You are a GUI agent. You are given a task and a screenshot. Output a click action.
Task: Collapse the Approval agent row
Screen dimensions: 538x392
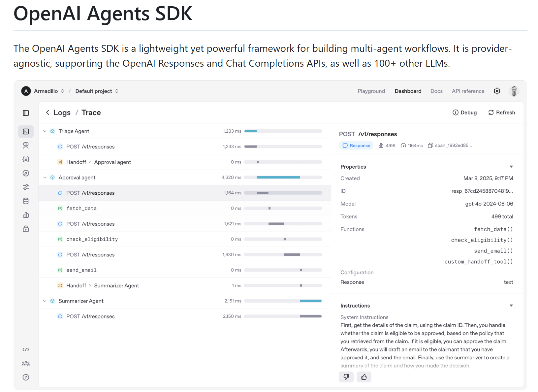(45, 178)
